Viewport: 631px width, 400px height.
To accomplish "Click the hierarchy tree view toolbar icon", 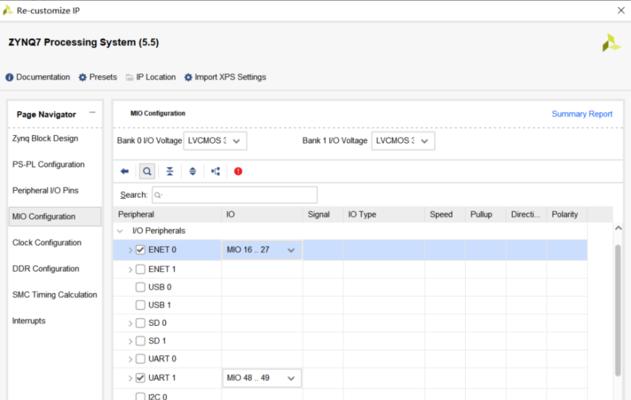I will [x=216, y=171].
